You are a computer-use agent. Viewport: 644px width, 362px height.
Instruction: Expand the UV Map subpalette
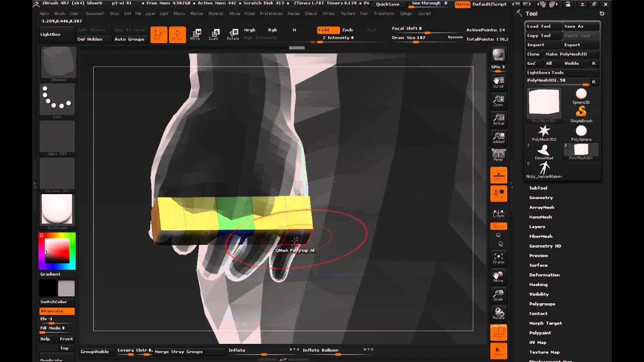click(537, 342)
